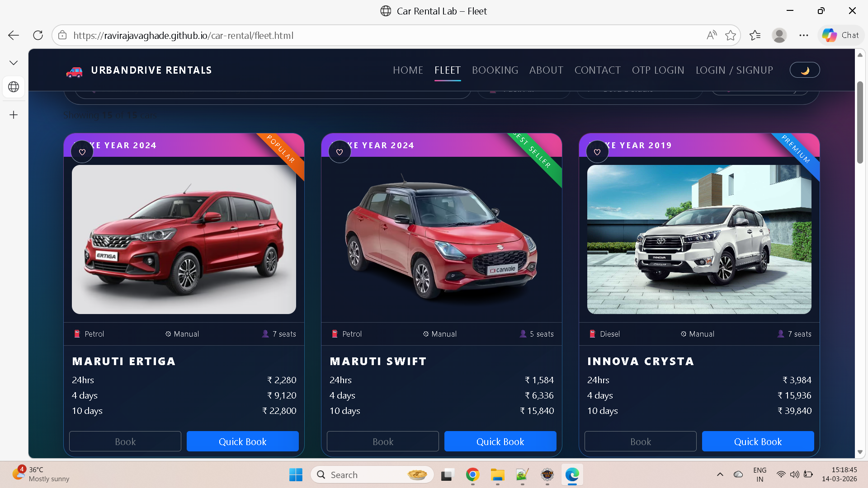Toggle heart on Maruti Swift card
This screenshot has width=868, height=488.
tap(340, 152)
